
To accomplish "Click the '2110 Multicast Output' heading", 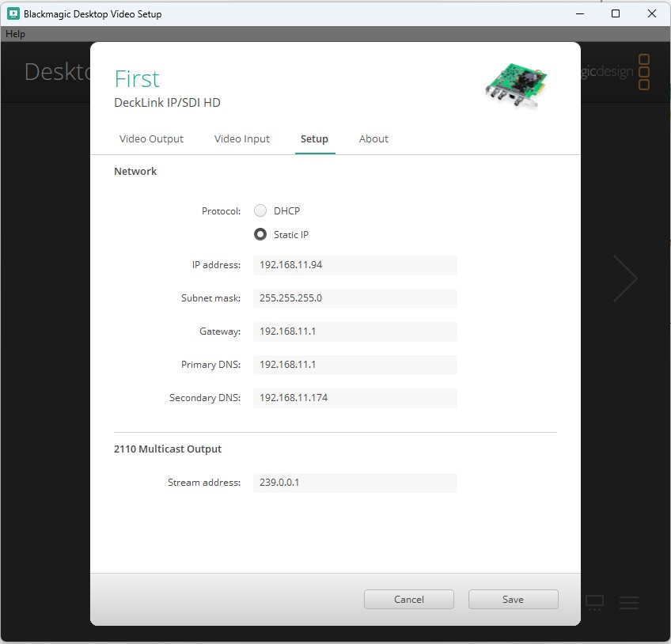I will pyautogui.click(x=168, y=449).
